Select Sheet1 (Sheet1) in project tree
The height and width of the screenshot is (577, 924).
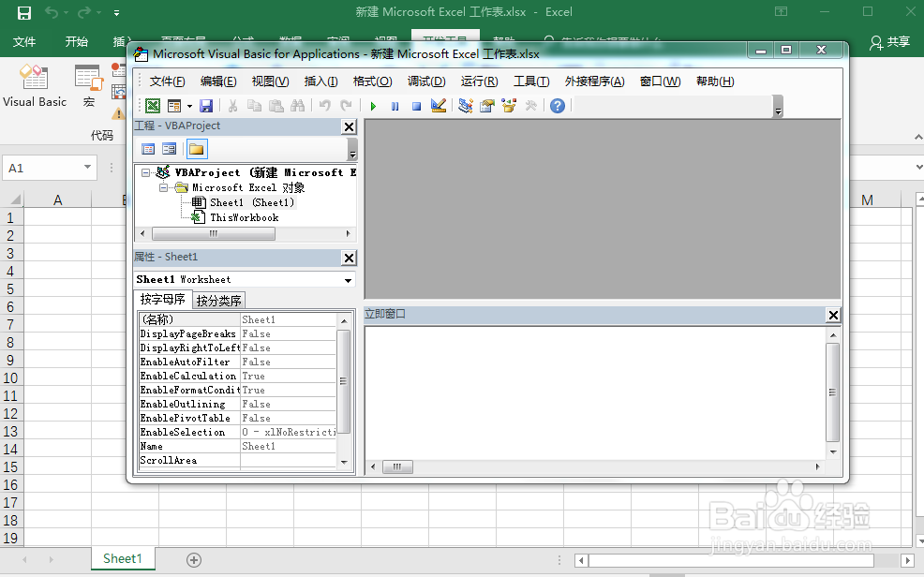click(252, 202)
